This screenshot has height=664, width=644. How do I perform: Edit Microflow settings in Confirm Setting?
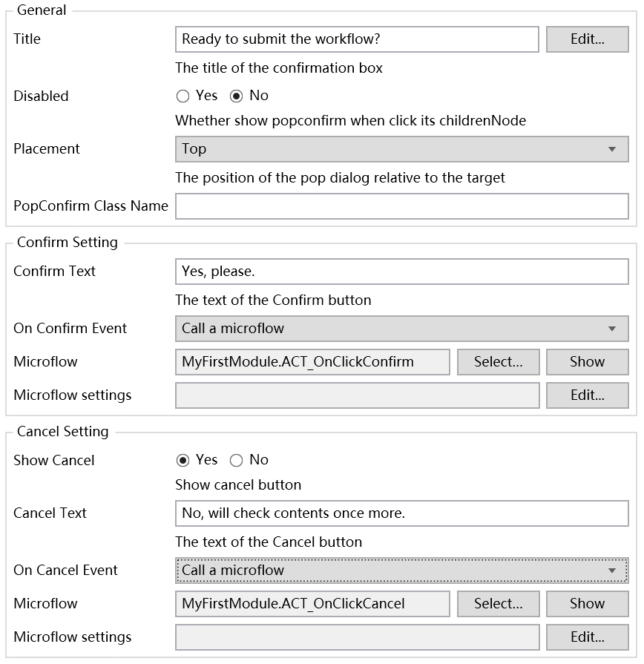587,395
